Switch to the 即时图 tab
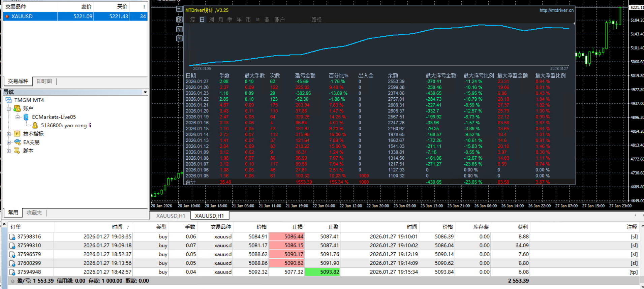Image resolution: width=644 pixels, height=289 pixels. point(44,81)
